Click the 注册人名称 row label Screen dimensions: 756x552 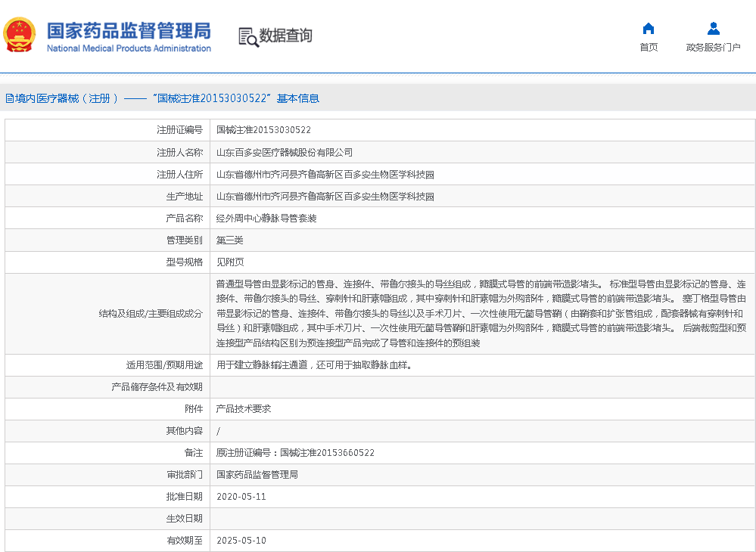point(179,152)
